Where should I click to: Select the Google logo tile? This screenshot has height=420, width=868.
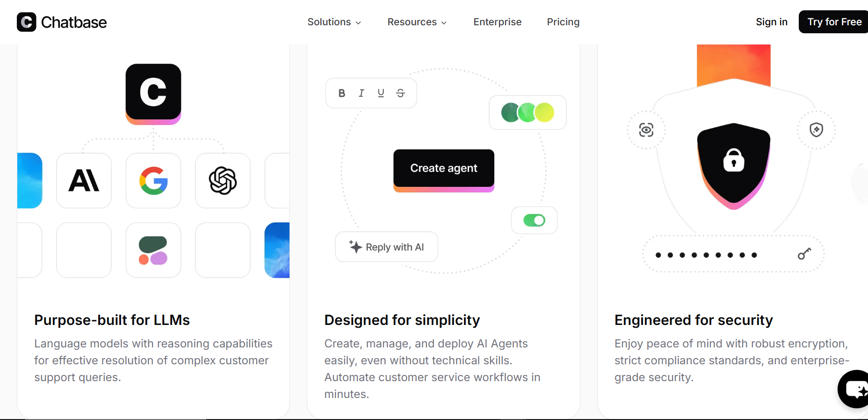(x=153, y=181)
